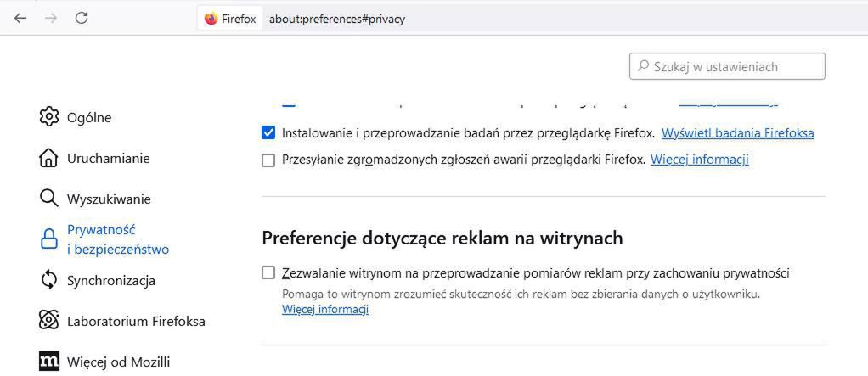The height and width of the screenshot is (376, 868).
Task: Open the Wyświetl badania Firefoksa link
Action: pyautogui.click(x=737, y=133)
